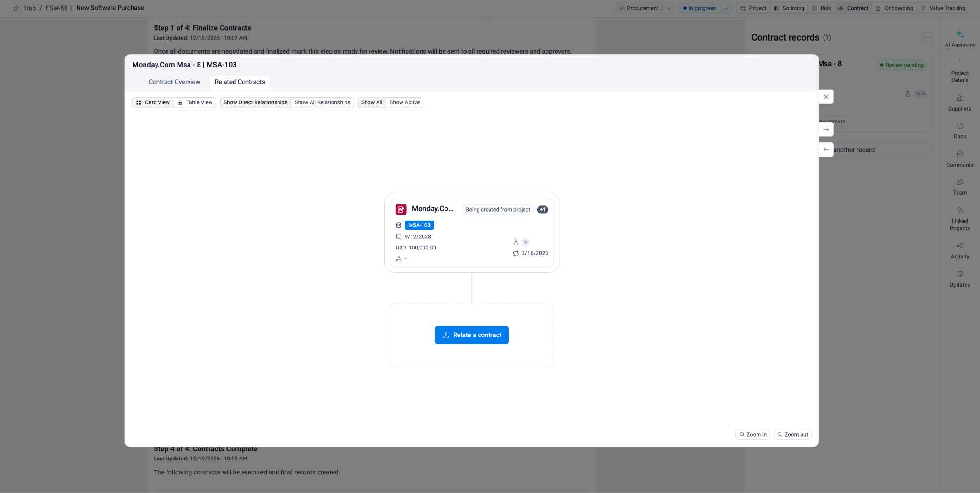Switch to the Contract Overview tab

click(x=174, y=82)
